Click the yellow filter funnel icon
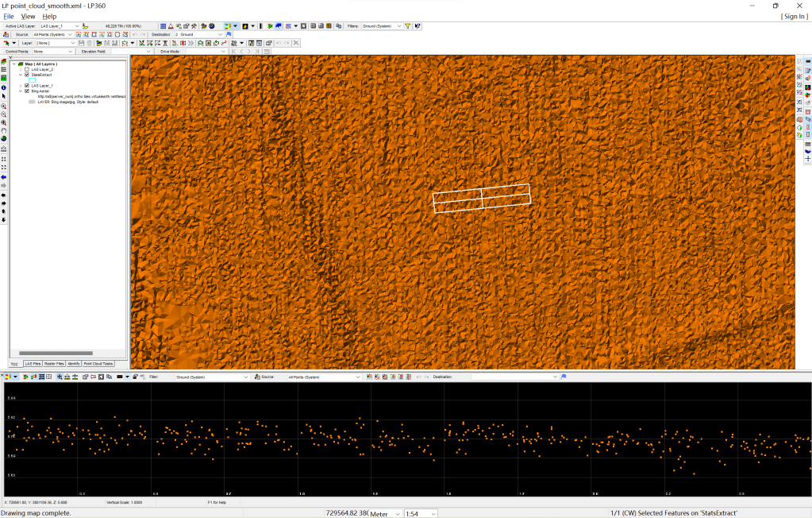The image size is (812, 518). (408, 26)
